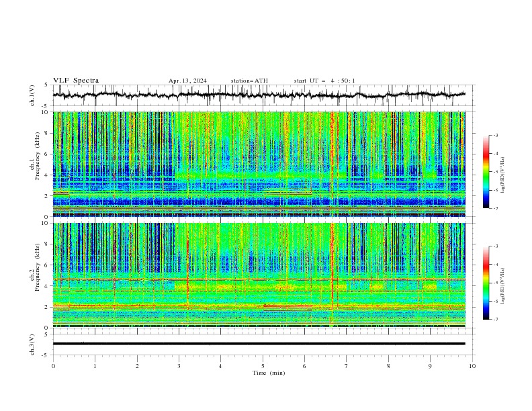Click the ch.1 "Frequency (kHz)" axis label
Screen dimensions: 532x411
38,156
